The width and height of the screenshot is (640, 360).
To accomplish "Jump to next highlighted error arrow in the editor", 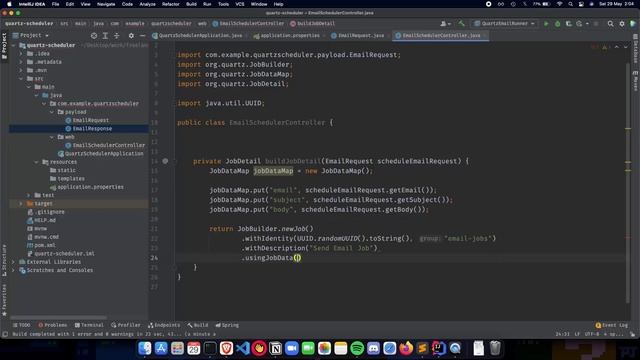I will coord(625,47).
